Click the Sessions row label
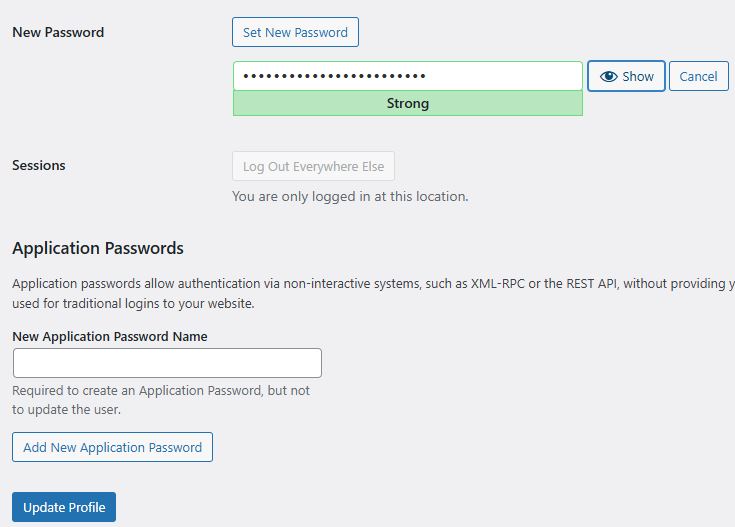The height and width of the screenshot is (527, 735). (x=39, y=165)
